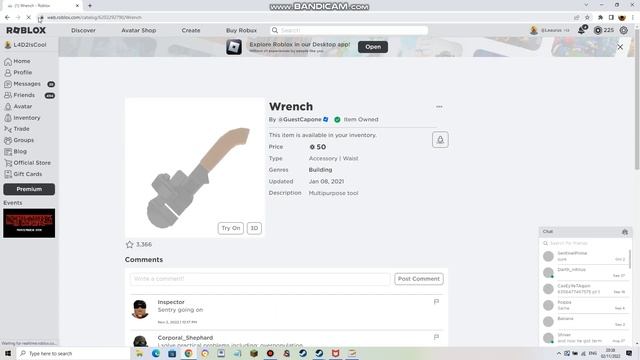Click the Search for friends chat field
The width and height of the screenshot is (640, 360).
point(585,243)
